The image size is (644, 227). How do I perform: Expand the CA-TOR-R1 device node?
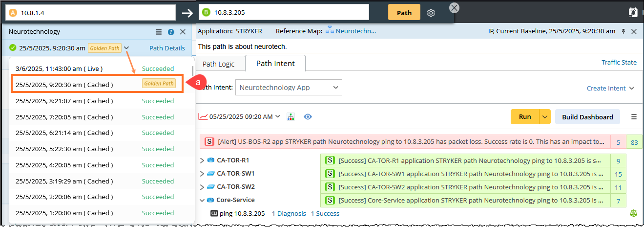click(x=203, y=160)
